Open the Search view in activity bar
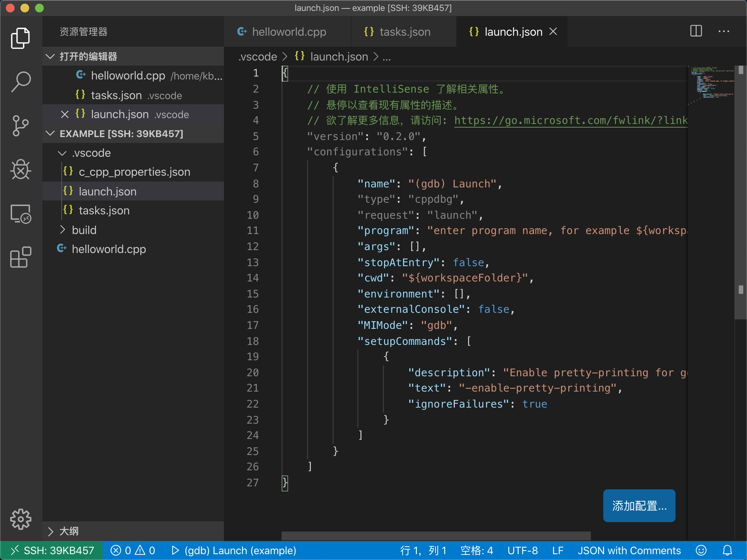This screenshot has width=747, height=560. (21, 82)
